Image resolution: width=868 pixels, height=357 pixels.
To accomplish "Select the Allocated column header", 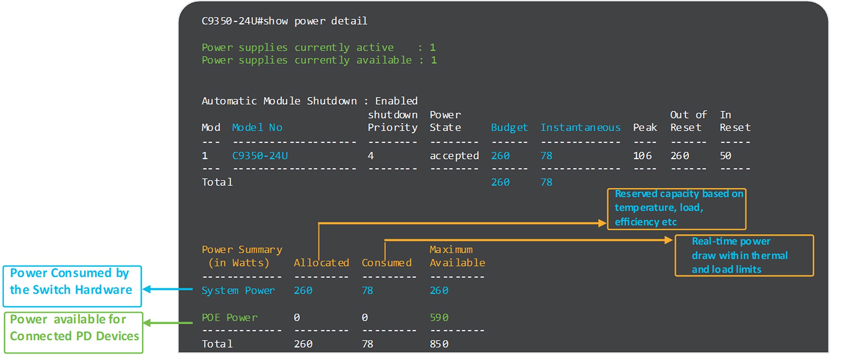I will coord(321,262).
